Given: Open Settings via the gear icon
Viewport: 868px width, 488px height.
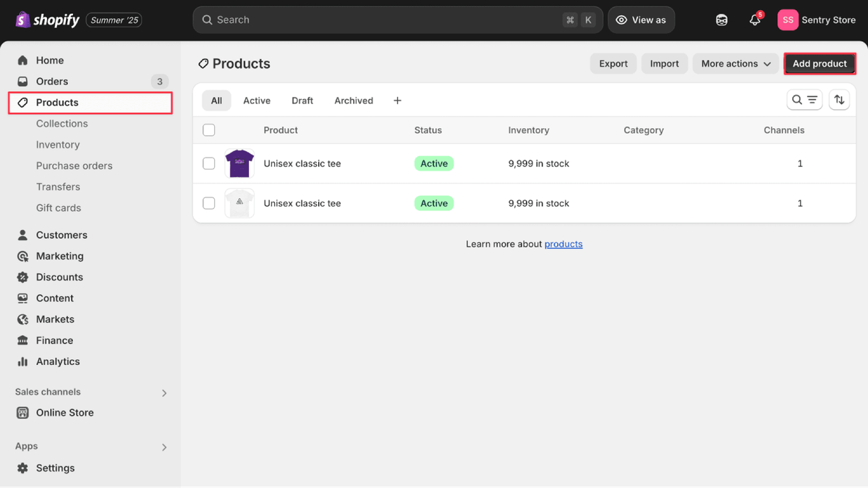Looking at the screenshot, I should [x=25, y=468].
